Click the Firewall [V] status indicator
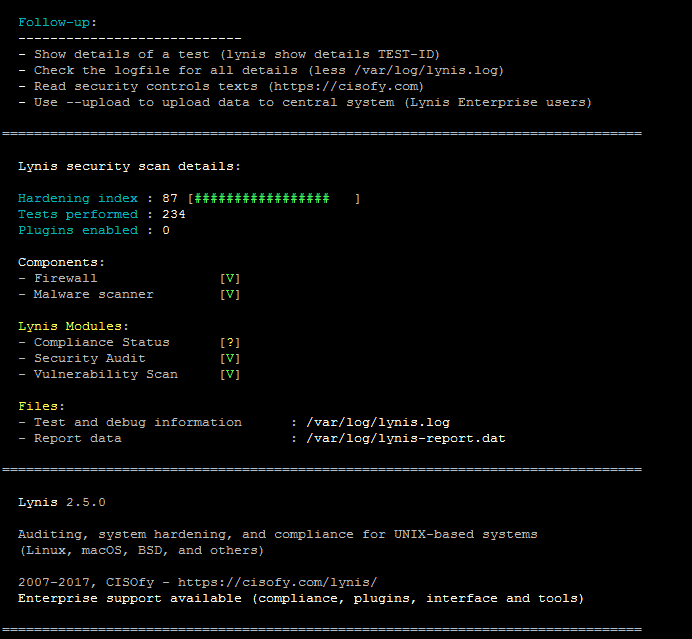Image resolution: width=692 pixels, height=639 pixels. coord(230,278)
